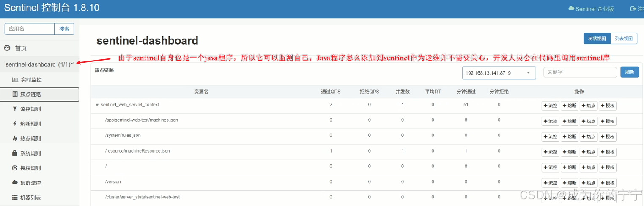The height and width of the screenshot is (206, 644).
Task: Go to 首页 in the sidebar
Action: [21, 48]
